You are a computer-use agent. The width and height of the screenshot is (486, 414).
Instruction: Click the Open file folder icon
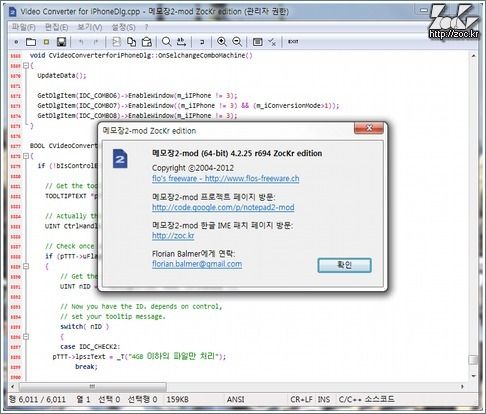(x=31, y=42)
